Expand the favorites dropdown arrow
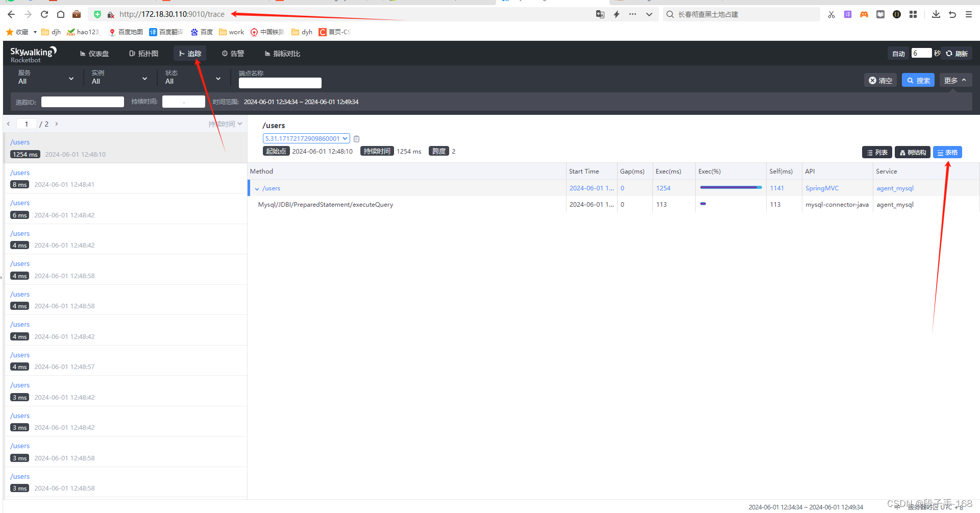This screenshot has width=980, height=513. click(35, 32)
